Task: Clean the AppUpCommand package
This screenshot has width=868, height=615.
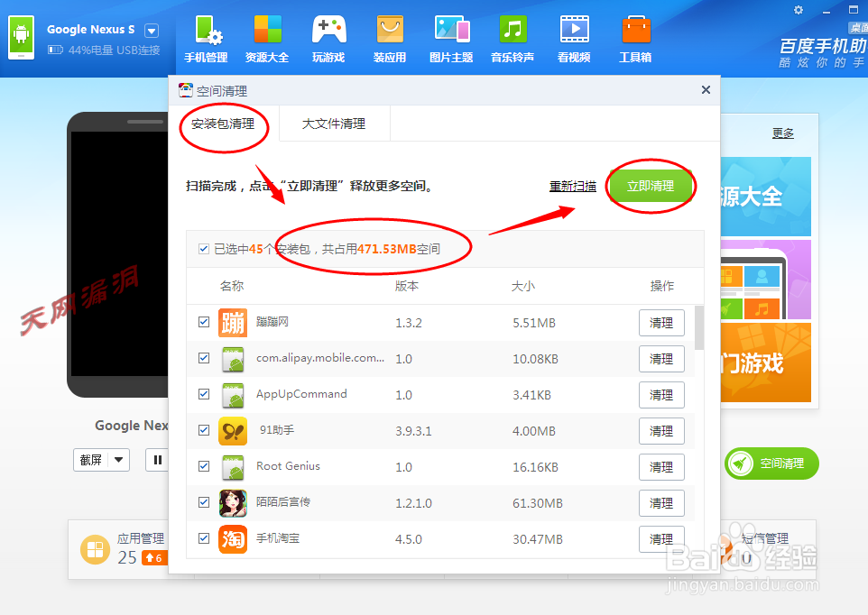Action: click(661, 395)
